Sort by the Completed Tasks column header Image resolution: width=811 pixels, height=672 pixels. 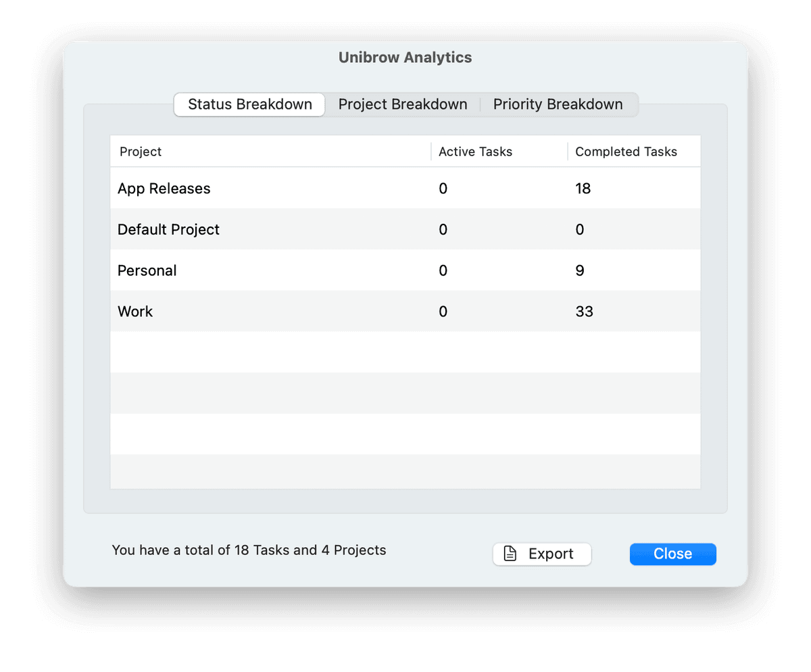(626, 152)
